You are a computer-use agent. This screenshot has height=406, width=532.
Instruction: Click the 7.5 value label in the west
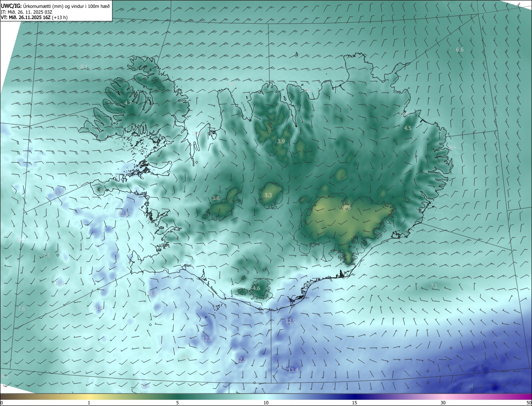tap(47, 256)
